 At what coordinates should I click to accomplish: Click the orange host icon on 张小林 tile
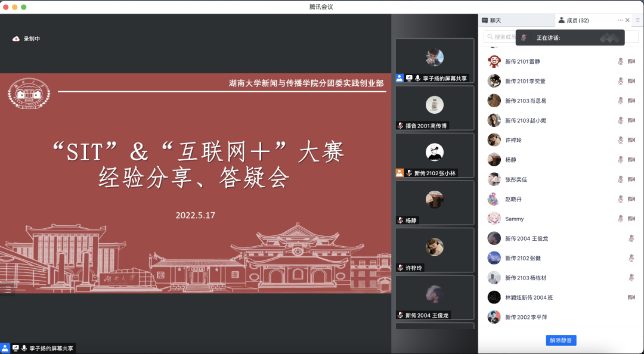coord(400,173)
